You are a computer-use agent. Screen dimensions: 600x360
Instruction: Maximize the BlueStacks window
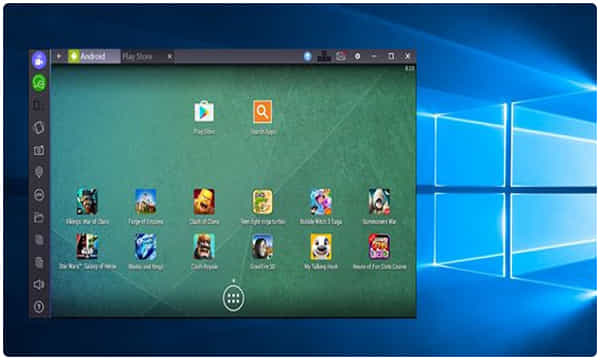pos(391,56)
